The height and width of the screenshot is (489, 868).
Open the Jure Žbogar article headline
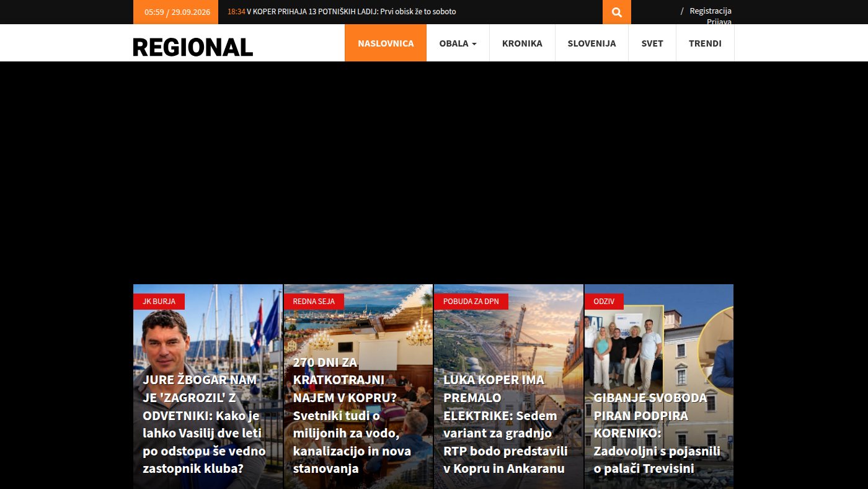205,424
